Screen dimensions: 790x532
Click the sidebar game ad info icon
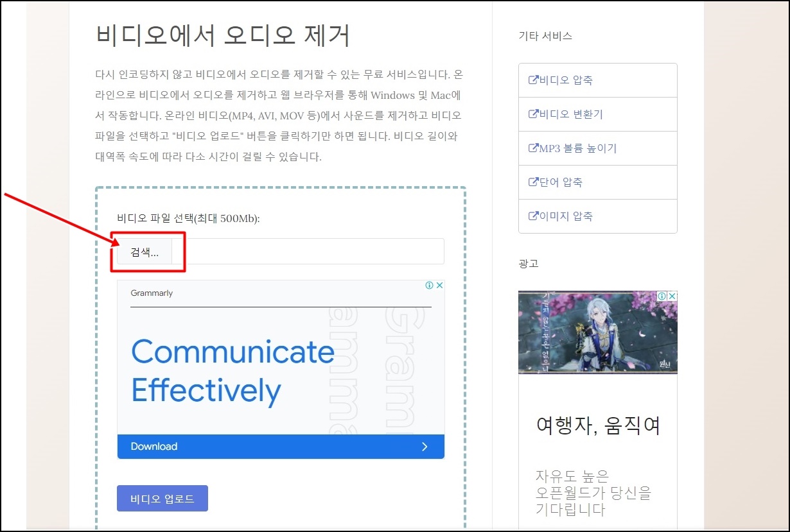[x=662, y=296]
